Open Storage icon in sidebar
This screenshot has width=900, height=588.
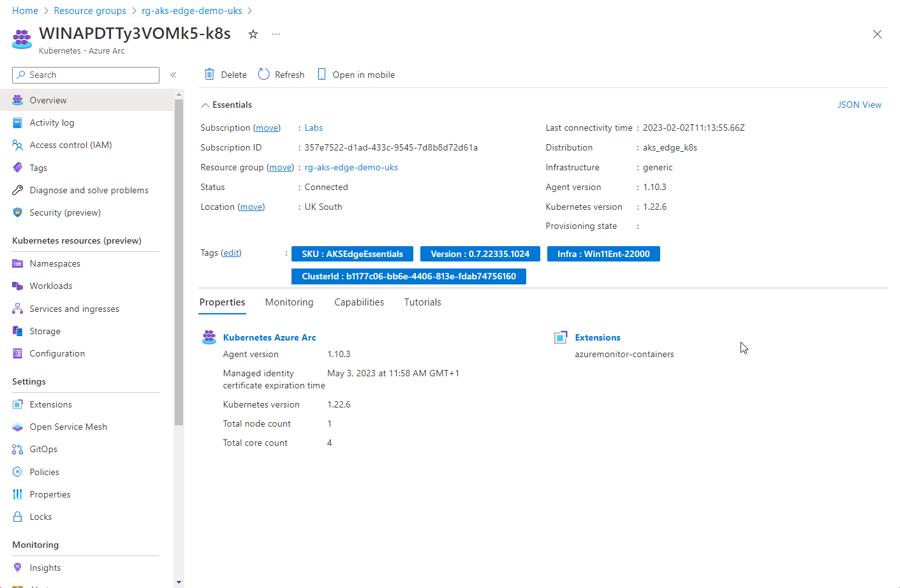18,331
